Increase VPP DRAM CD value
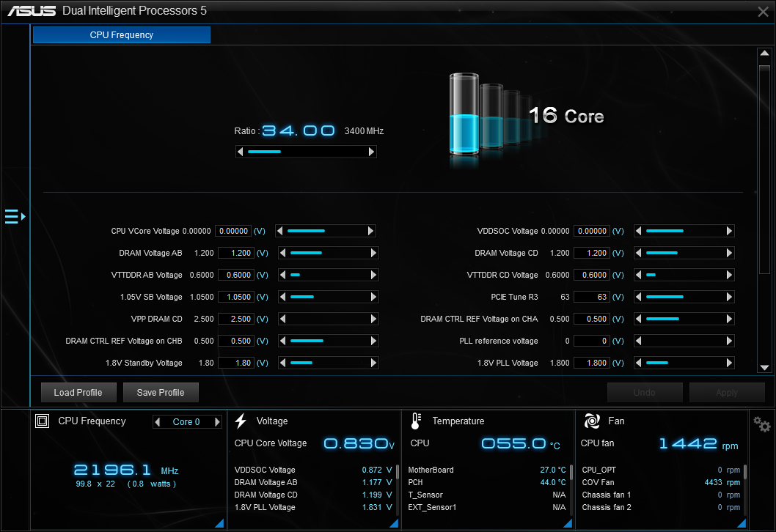This screenshot has height=532, width=776. 373,319
